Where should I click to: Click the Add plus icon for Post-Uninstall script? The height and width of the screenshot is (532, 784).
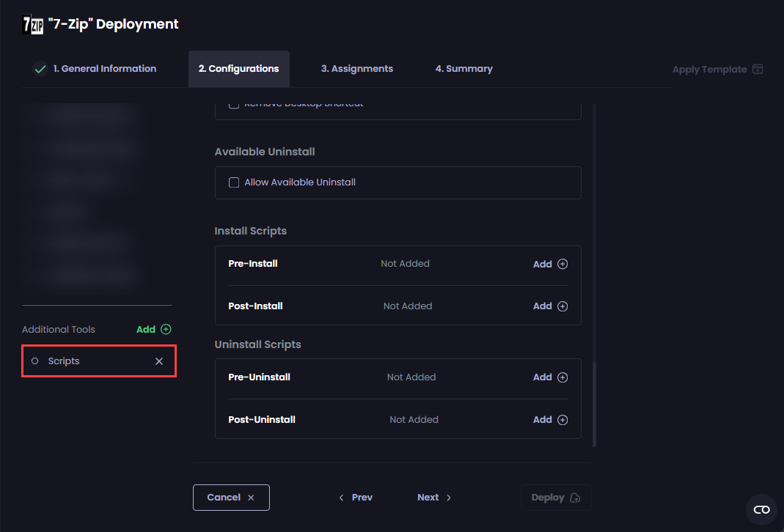click(562, 419)
